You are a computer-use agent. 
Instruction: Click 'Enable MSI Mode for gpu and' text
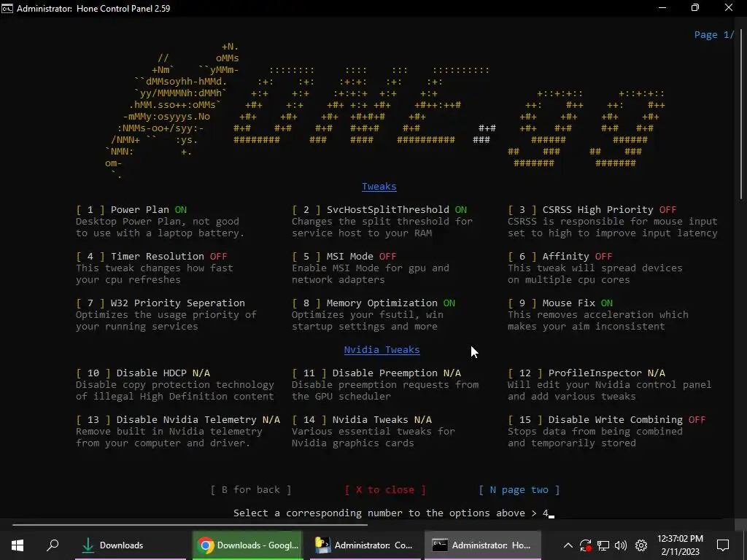(371, 268)
